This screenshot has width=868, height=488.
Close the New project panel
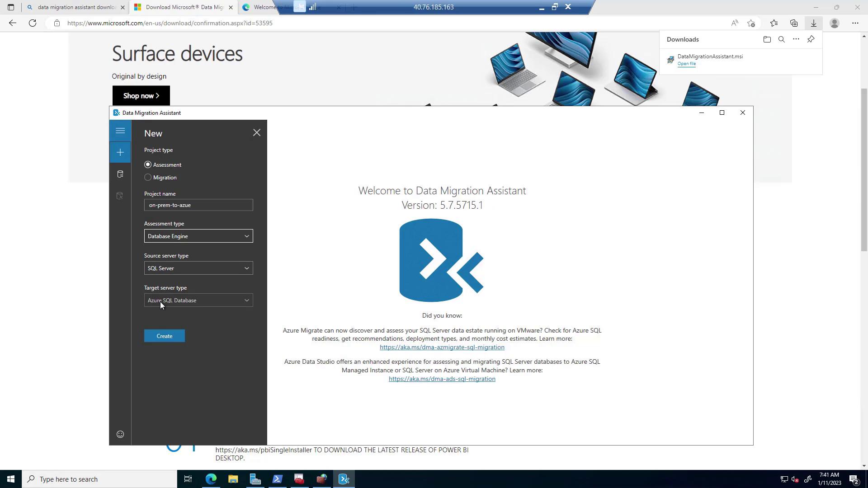(257, 133)
